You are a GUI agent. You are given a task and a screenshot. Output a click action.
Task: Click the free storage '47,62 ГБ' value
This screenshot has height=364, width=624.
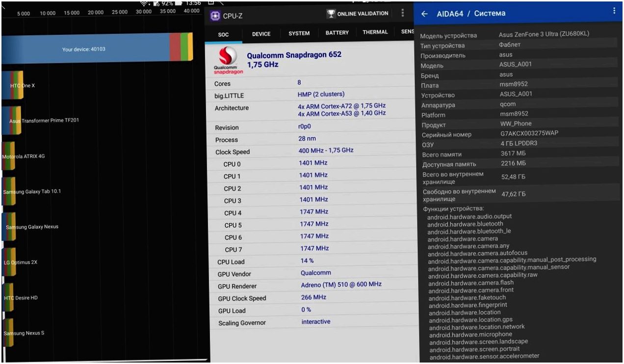[x=514, y=194]
